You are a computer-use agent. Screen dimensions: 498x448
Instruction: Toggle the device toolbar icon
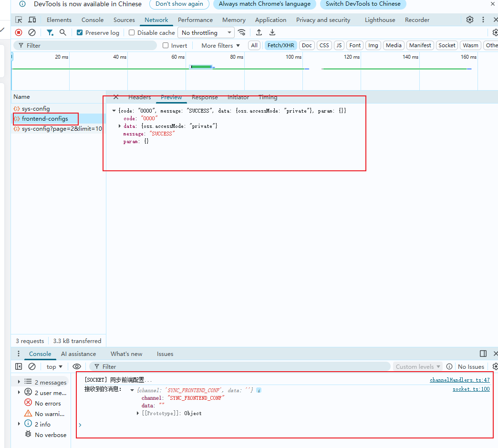pyautogui.click(x=32, y=20)
